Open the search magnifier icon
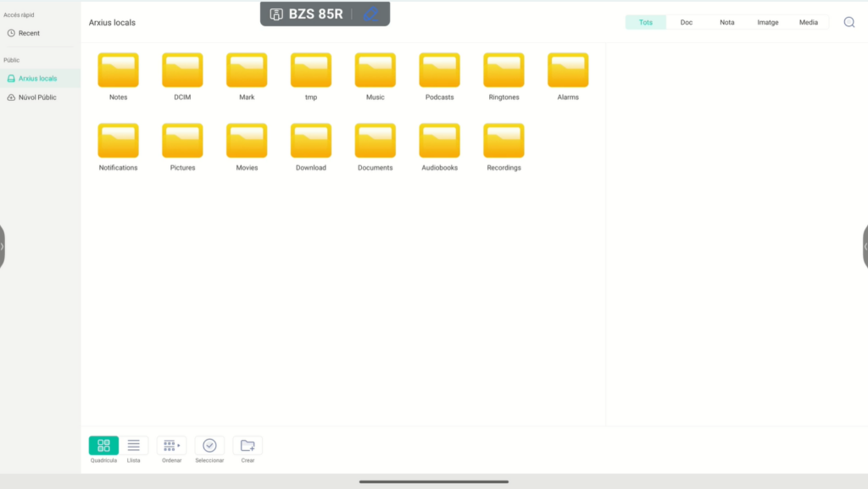This screenshot has height=489, width=868. (x=849, y=22)
